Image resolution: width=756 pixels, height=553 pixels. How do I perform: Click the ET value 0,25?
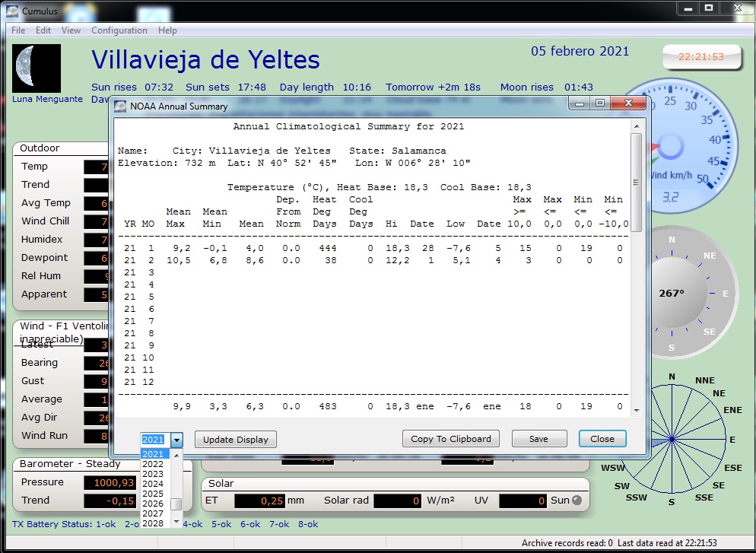point(259,501)
